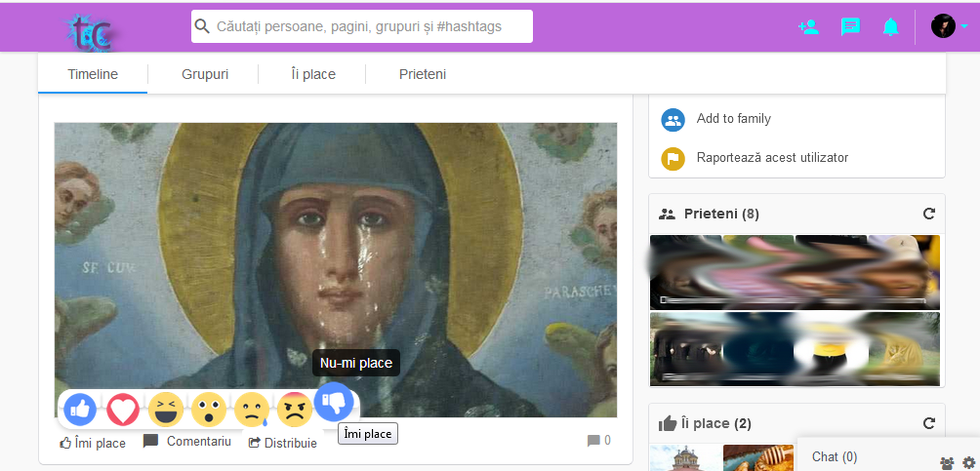Open friend requests icon in header
This screenshot has height=471, width=980.
808,27
